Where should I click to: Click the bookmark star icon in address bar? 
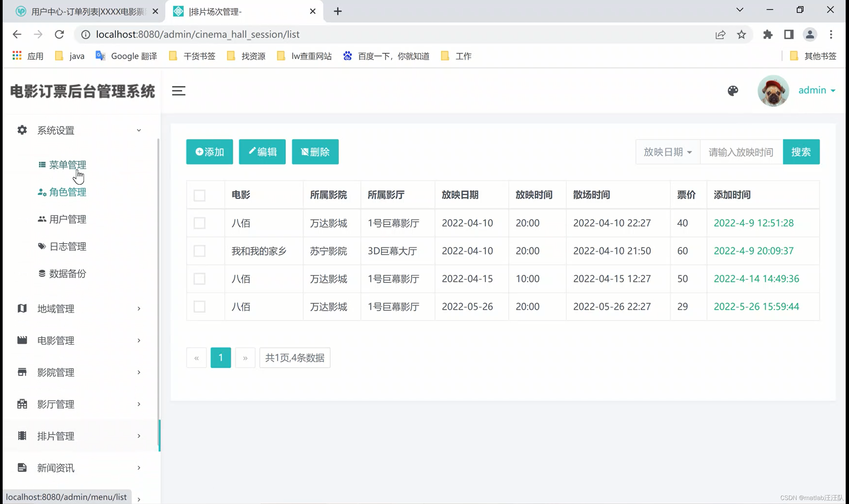tap(741, 34)
